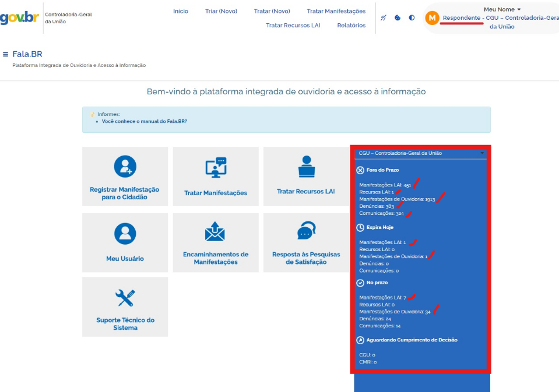Toggle the hamburger menu beside Fala.BR
Image resolution: width=559 pixels, height=392 pixels.
click(x=6, y=54)
